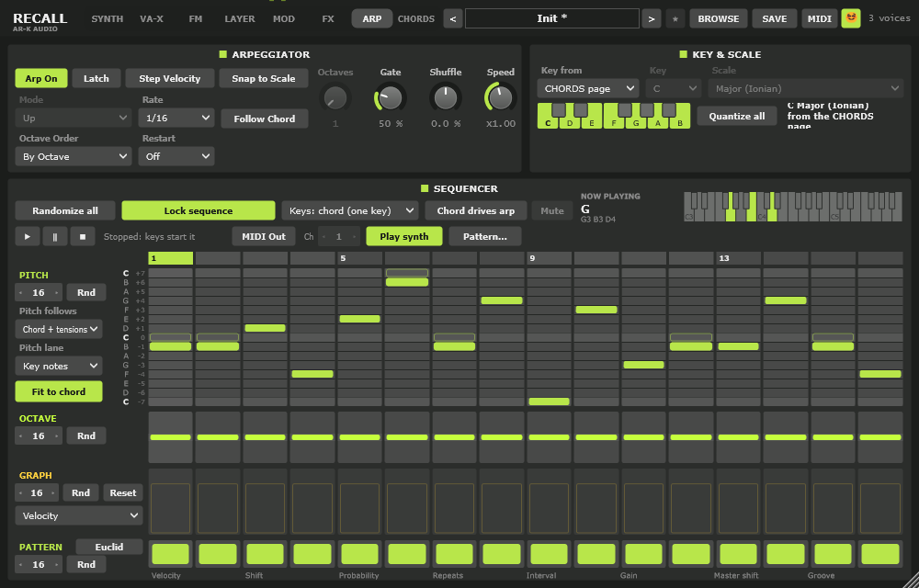Click the Gate knob

coord(390,97)
